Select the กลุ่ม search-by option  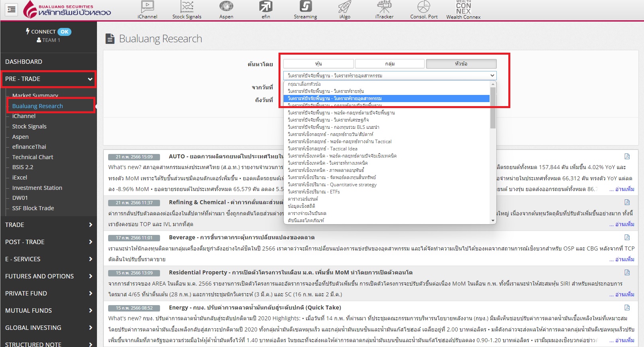390,64
